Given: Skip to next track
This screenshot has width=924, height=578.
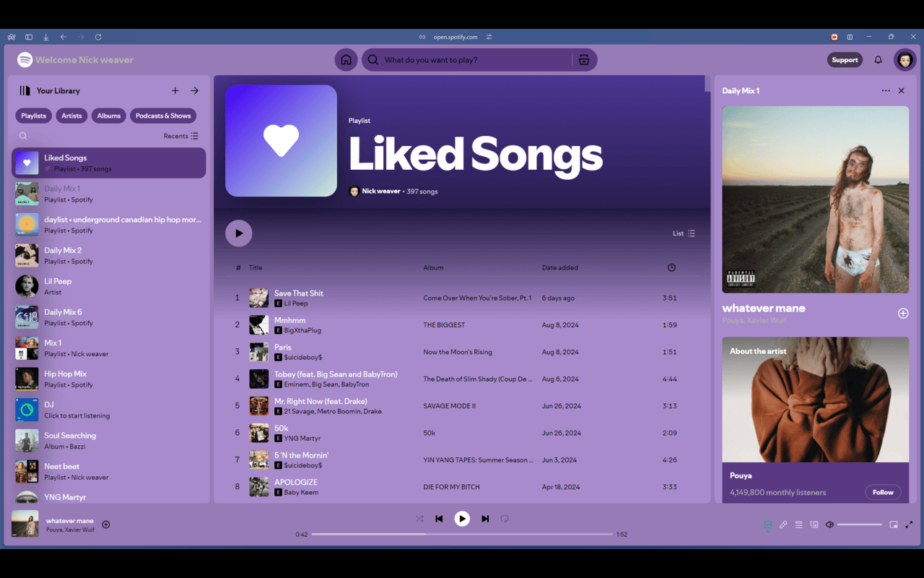Looking at the screenshot, I should pyautogui.click(x=485, y=519).
